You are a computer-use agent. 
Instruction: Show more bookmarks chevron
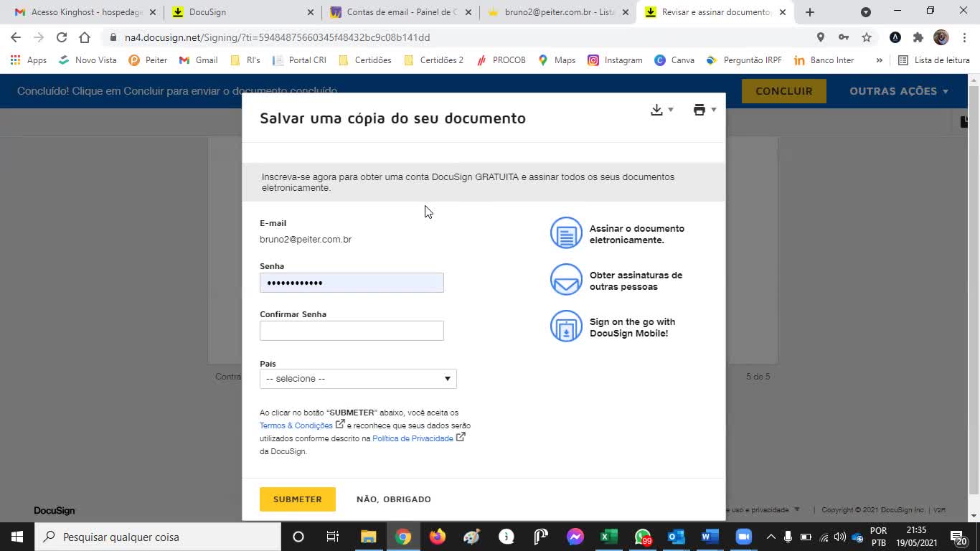click(x=879, y=60)
